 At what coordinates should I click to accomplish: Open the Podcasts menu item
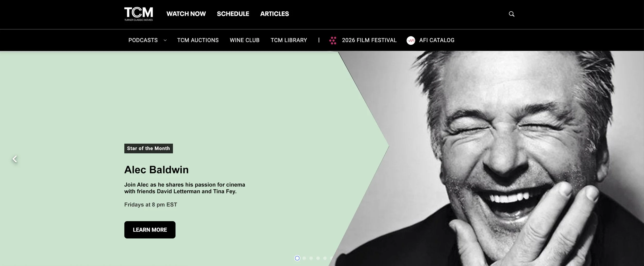143,40
